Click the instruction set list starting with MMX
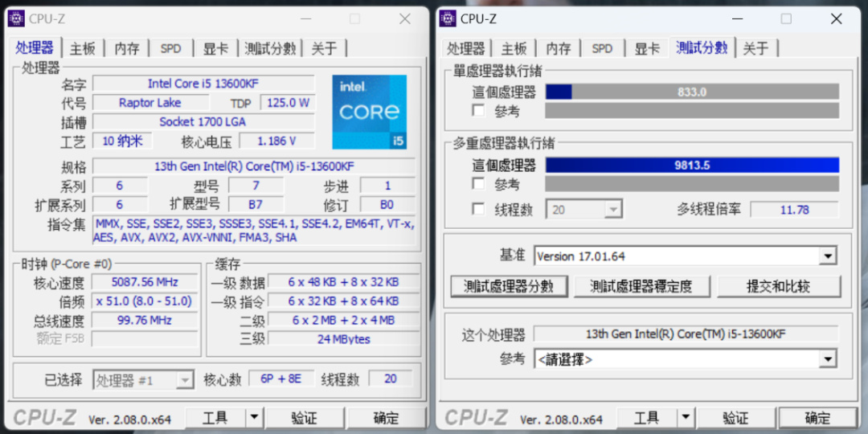The height and width of the screenshot is (434, 868). pyautogui.click(x=253, y=231)
